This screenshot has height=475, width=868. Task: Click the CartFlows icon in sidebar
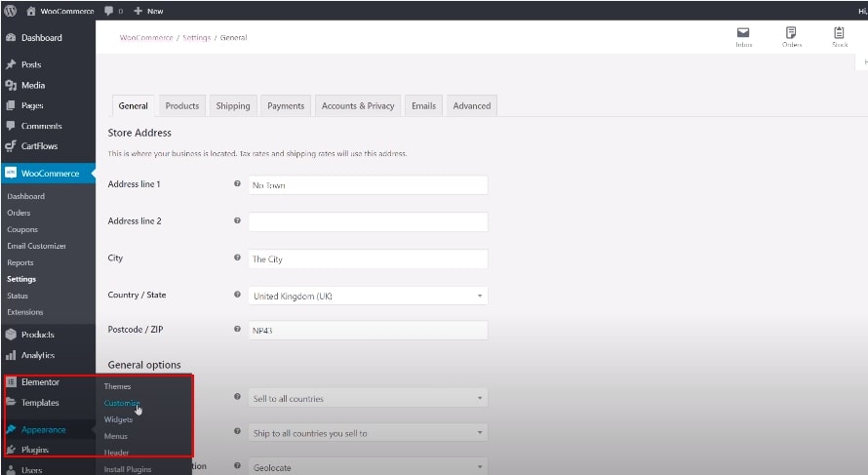click(11, 146)
